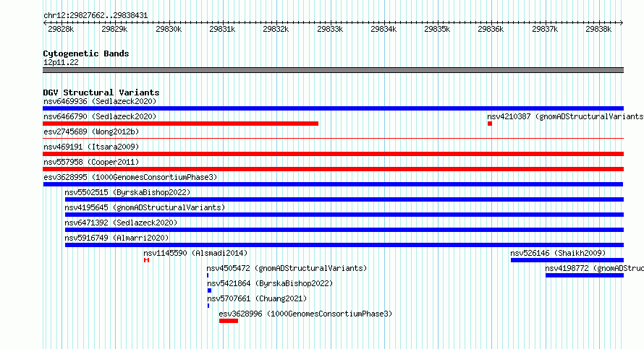Select the blue bar under nsv6471392
Screen dimensions: 644x349
344,230
